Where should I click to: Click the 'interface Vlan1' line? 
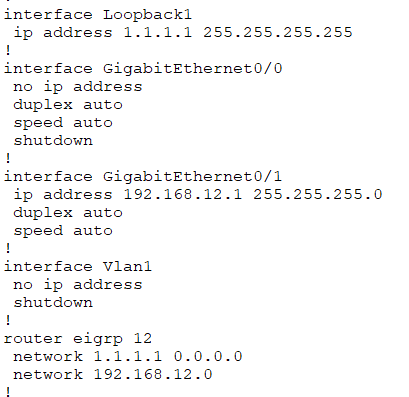(x=78, y=267)
